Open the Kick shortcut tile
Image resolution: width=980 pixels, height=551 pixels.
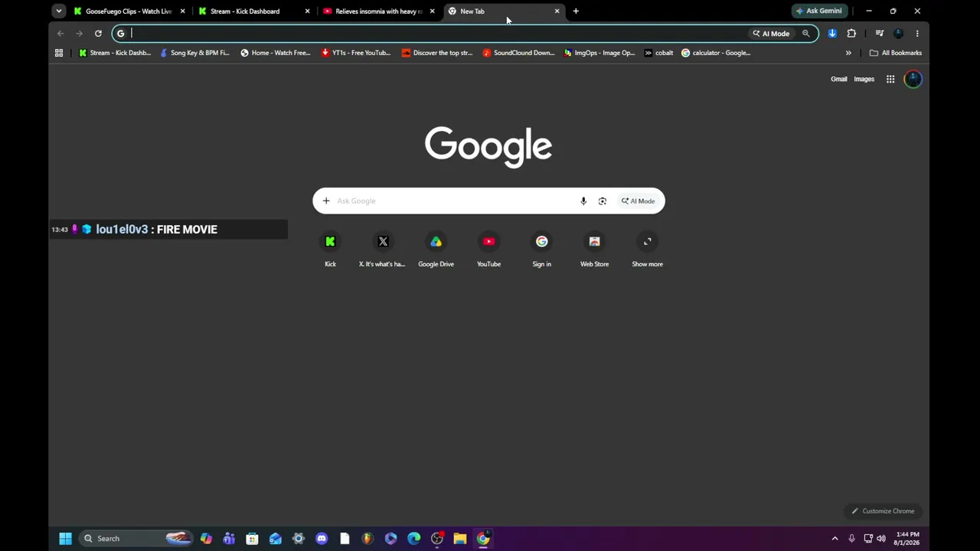click(x=330, y=250)
